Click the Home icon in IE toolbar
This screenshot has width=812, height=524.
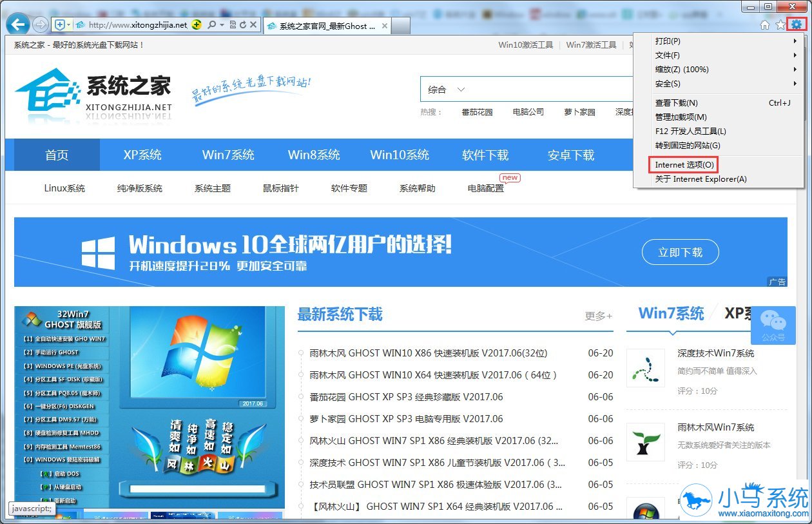click(765, 24)
